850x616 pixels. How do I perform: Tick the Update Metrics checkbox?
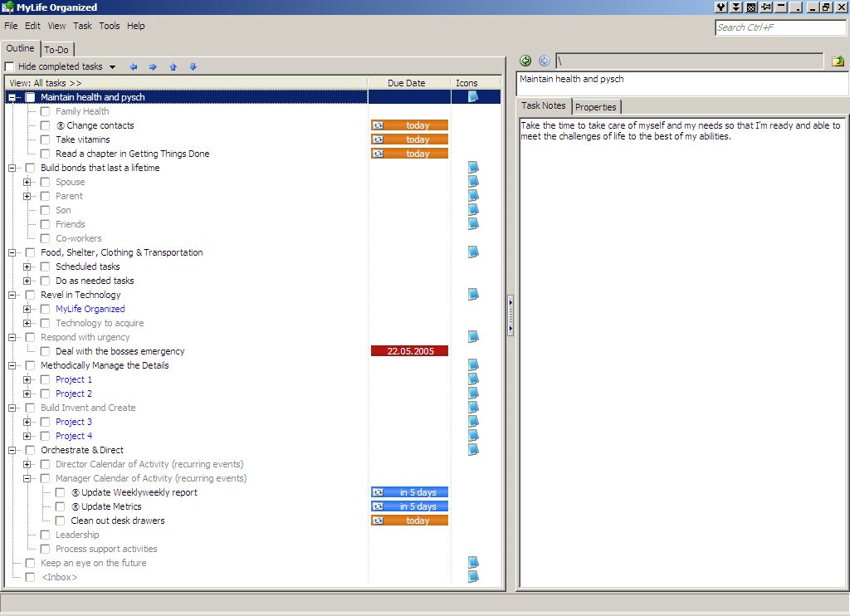click(x=60, y=506)
